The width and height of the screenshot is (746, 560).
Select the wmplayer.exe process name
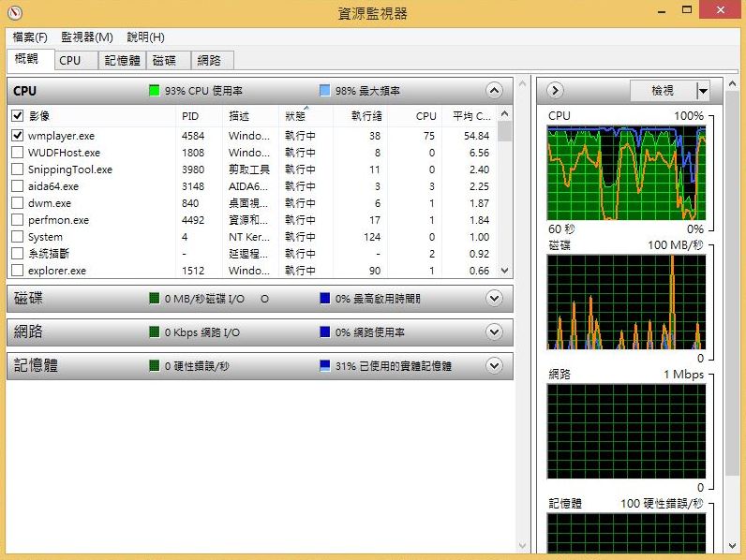(x=61, y=136)
